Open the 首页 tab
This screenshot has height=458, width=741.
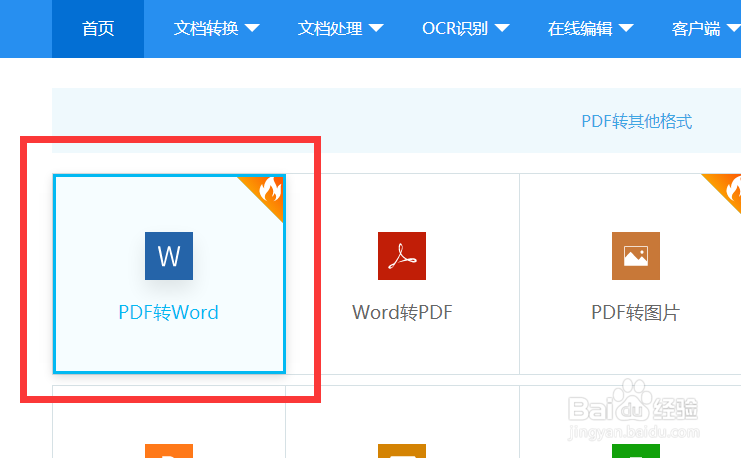[x=98, y=29]
